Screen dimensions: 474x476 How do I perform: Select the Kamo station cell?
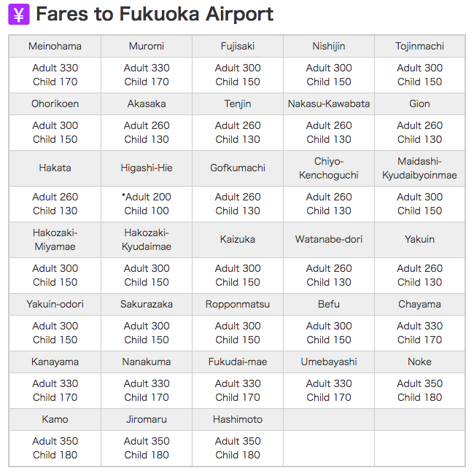coord(55,419)
